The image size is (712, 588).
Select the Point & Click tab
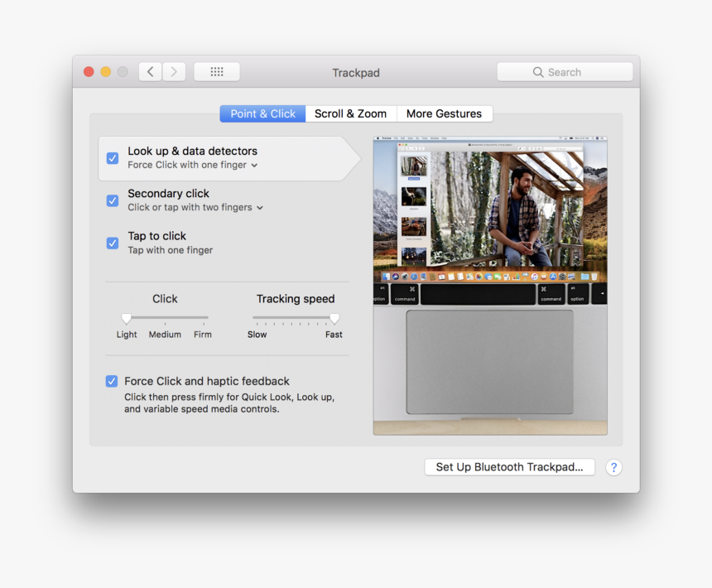tap(262, 113)
